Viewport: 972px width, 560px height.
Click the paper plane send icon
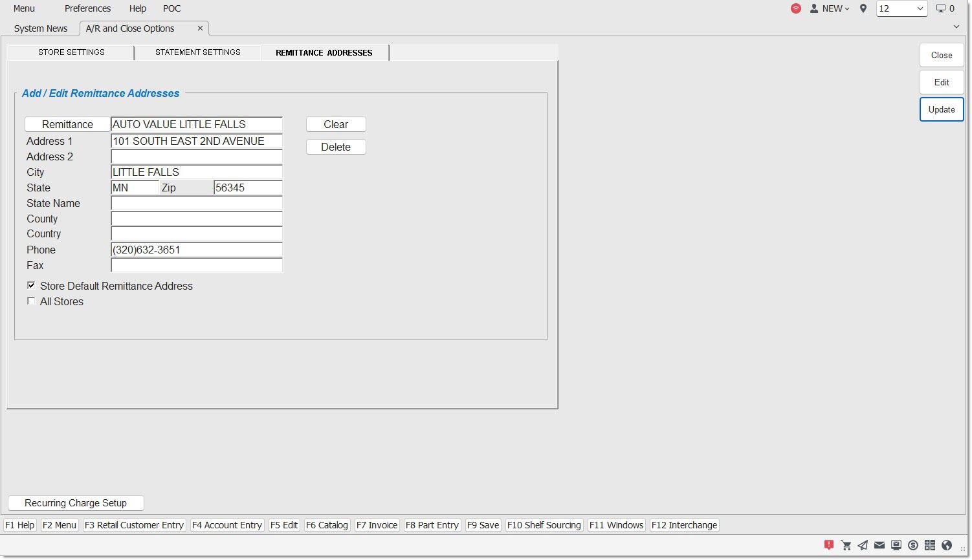(x=863, y=545)
